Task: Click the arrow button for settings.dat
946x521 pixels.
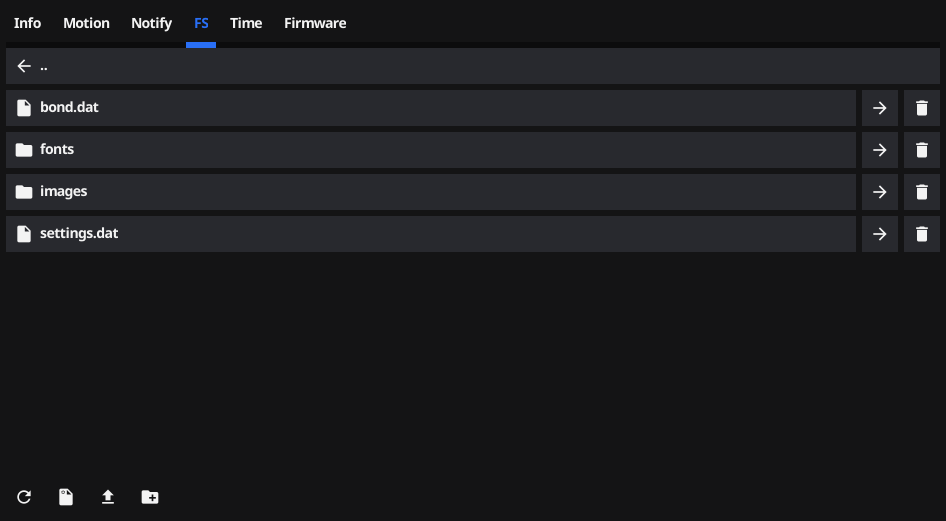Action: point(880,234)
